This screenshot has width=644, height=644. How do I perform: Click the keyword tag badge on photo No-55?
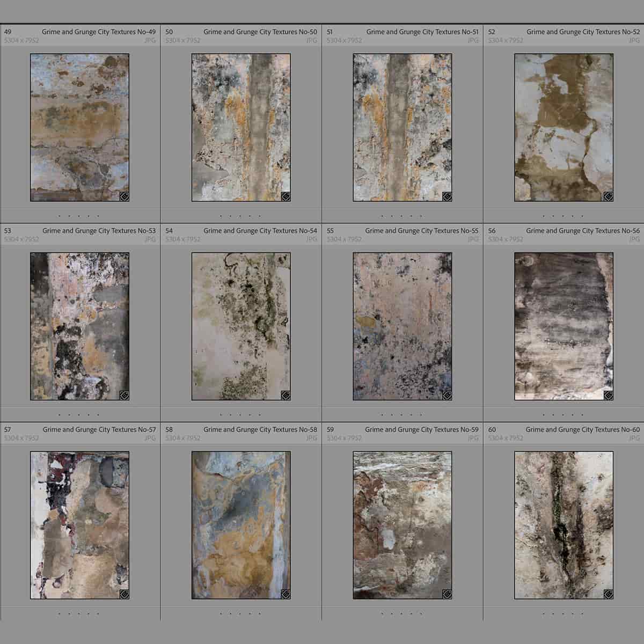(447, 396)
